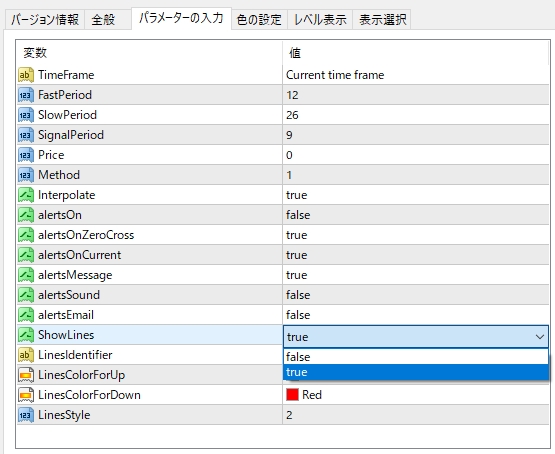Click the alertsOnCurrent value true
Screen dimensions: 555x454
pyautogui.click(x=297, y=255)
